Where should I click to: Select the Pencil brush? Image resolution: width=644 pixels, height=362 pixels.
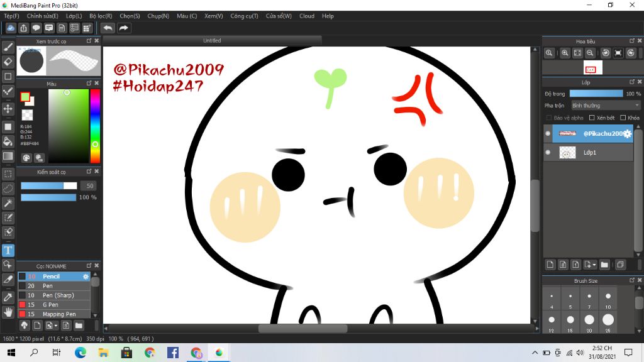coord(54,277)
